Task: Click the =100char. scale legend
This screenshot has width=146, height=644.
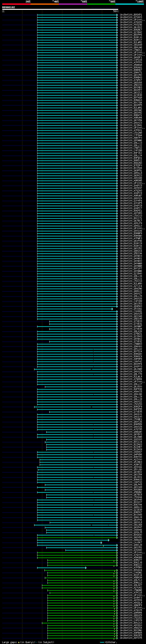Action: pyautogui.click(x=108, y=642)
